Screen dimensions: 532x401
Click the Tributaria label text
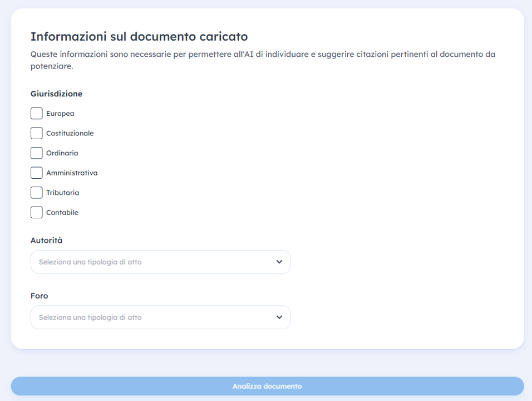[x=63, y=193]
